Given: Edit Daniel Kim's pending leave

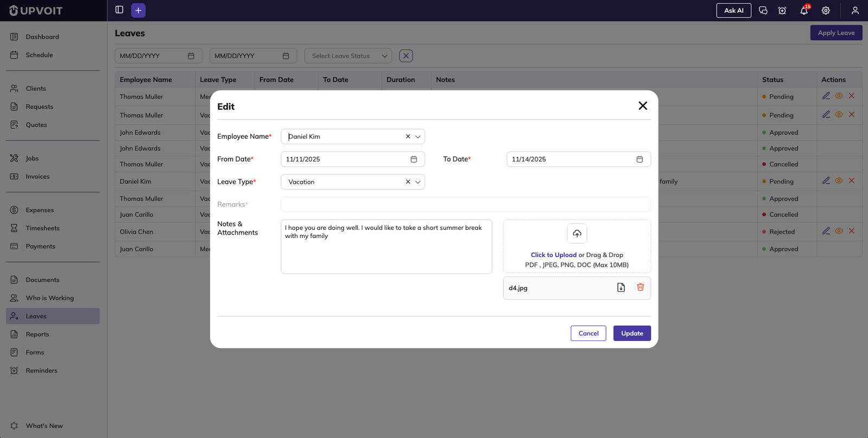Looking at the screenshot, I should pyautogui.click(x=826, y=181).
